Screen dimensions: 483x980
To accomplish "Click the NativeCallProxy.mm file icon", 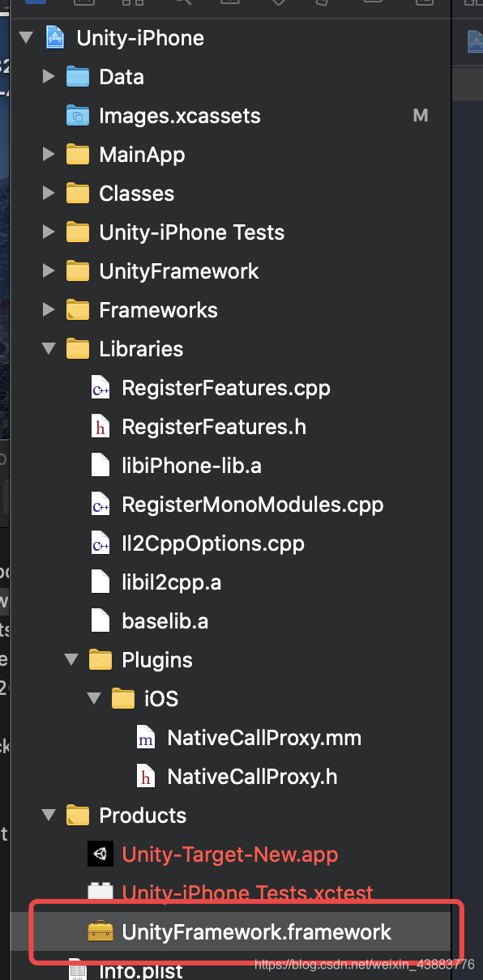I will click(145, 738).
